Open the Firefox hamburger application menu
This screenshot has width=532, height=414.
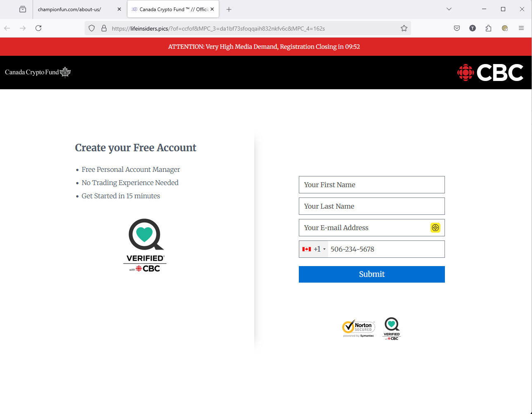coord(521,28)
